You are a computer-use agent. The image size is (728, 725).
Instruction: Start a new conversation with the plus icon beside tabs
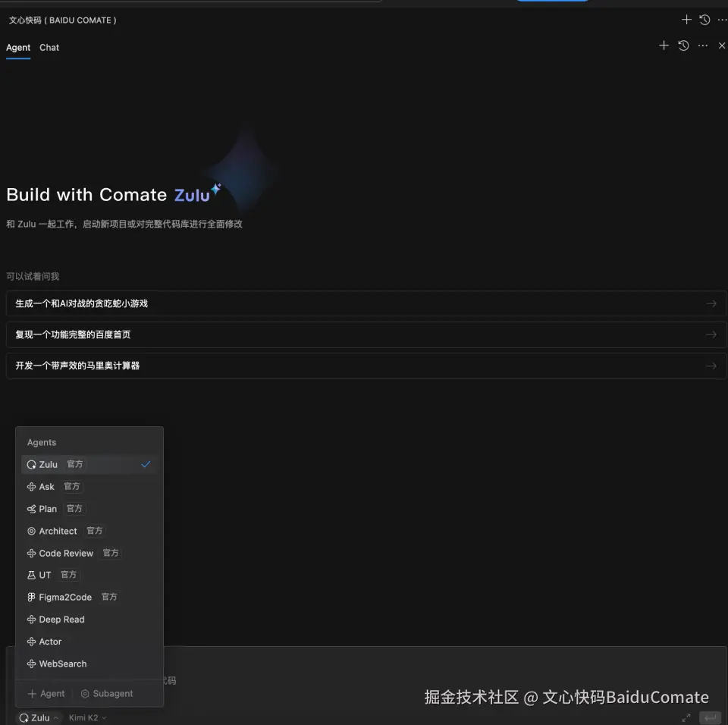[664, 46]
